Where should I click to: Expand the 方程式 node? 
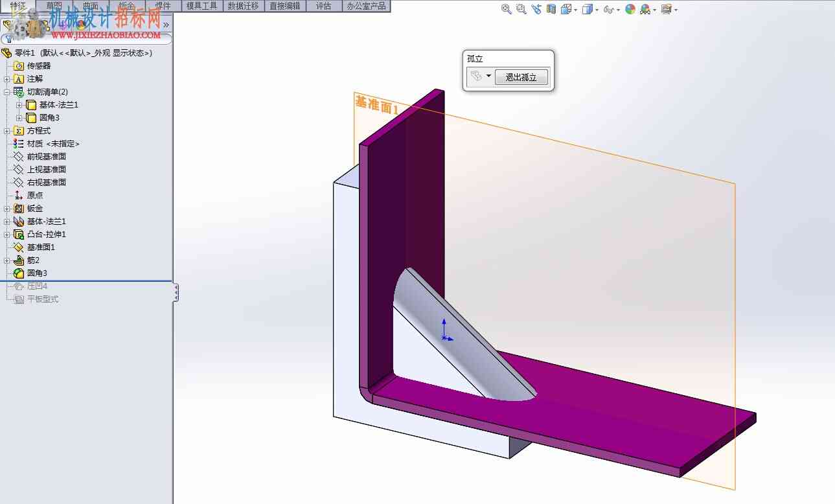[x=7, y=131]
